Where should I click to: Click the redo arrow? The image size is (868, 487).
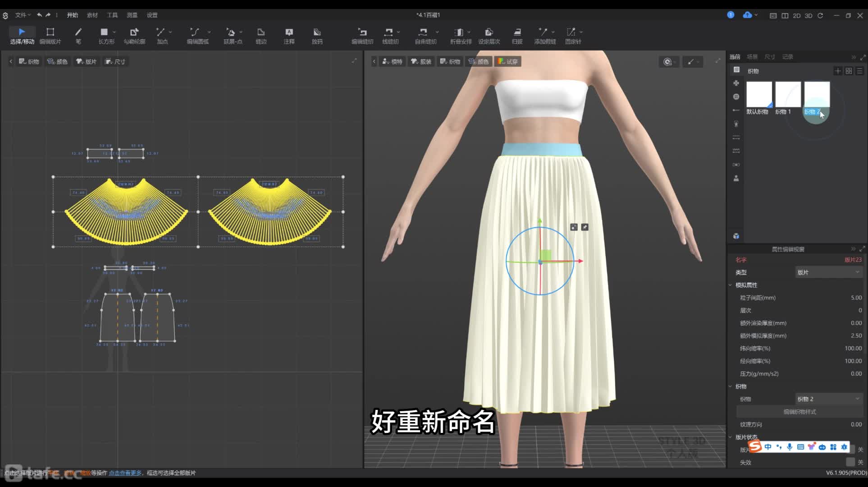48,15
